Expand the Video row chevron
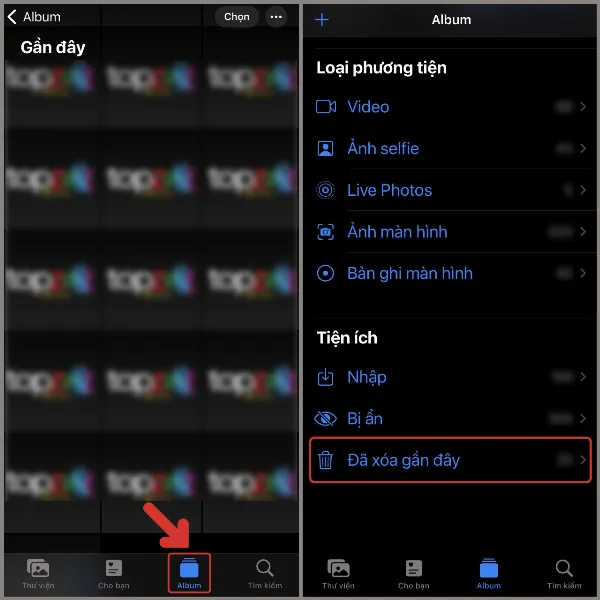 tap(582, 107)
